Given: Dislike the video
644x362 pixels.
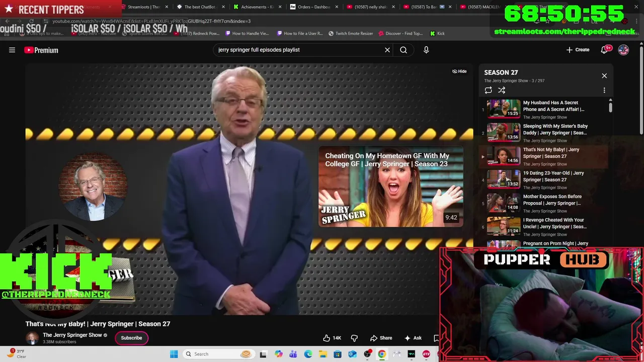Looking at the screenshot, I should click(354, 338).
